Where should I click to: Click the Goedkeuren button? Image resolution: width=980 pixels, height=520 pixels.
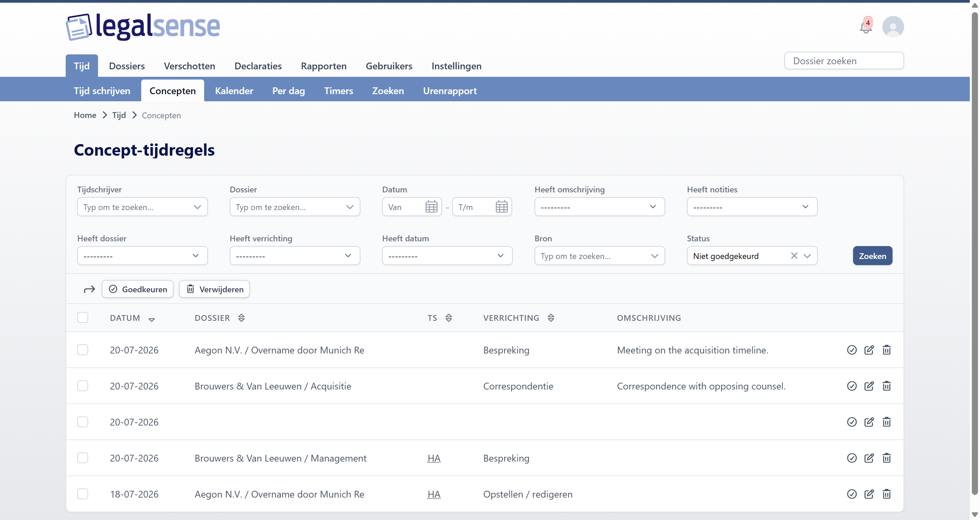pos(137,289)
